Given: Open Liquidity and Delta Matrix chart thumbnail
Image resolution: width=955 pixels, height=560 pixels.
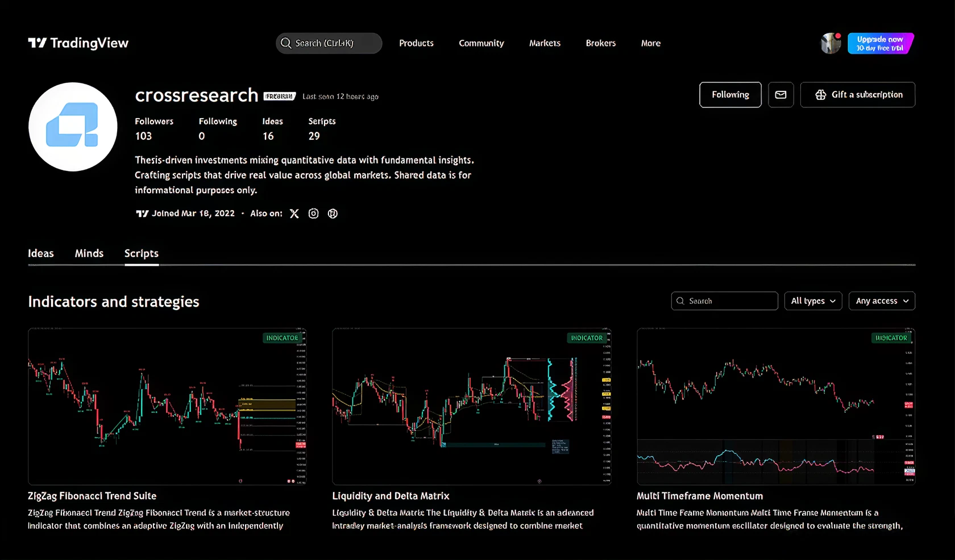Looking at the screenshot, I should pos(472,406).
